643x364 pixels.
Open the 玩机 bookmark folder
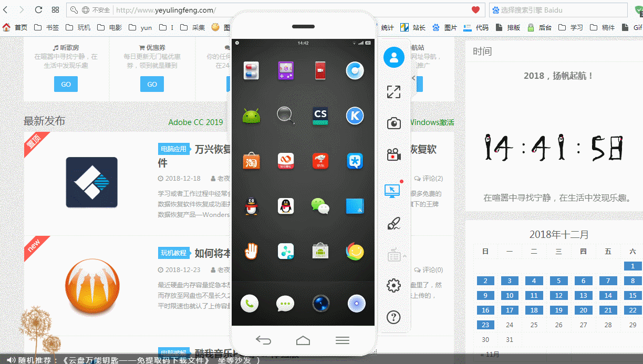point(78,28)
